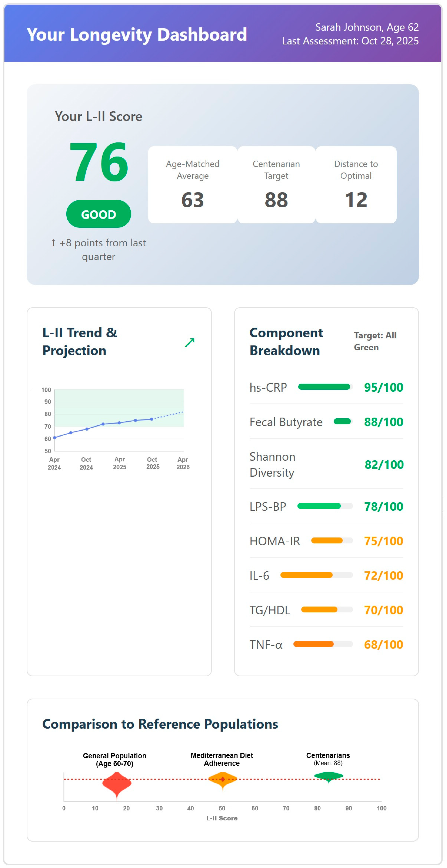Click the Apr 2024 starting data point
The height and width of the screenshot is (868, 447).
tap(55, 438)
